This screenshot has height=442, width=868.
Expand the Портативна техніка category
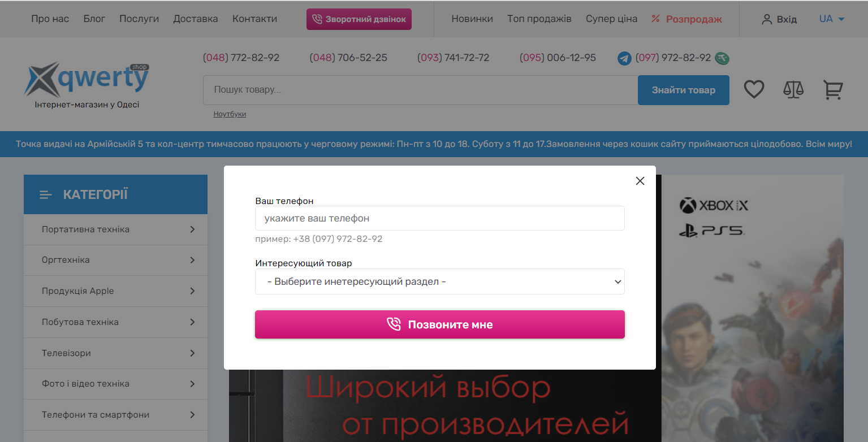click(x=115, y=229)
